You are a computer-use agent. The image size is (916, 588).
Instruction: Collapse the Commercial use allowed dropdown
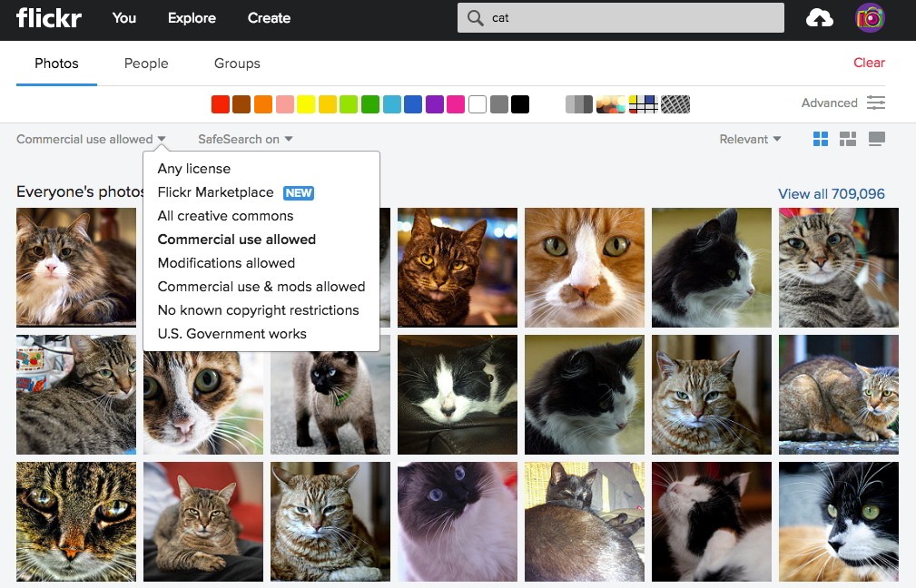click(91, 139)
